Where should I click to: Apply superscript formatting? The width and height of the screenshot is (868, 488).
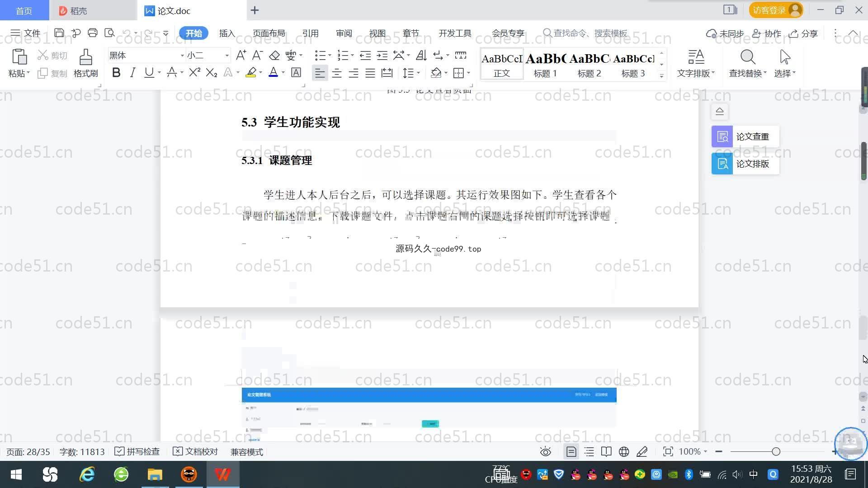pyautogui.click(x=195, y=73)
